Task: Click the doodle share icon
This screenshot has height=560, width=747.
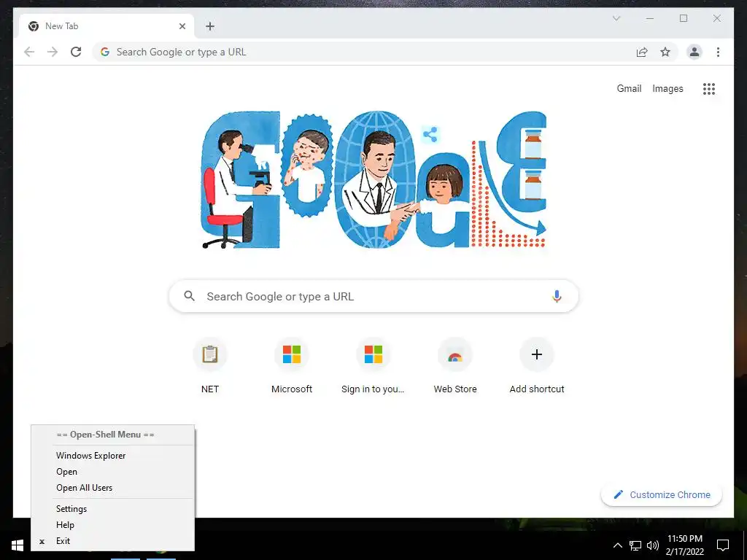Action: click(430, 135)
